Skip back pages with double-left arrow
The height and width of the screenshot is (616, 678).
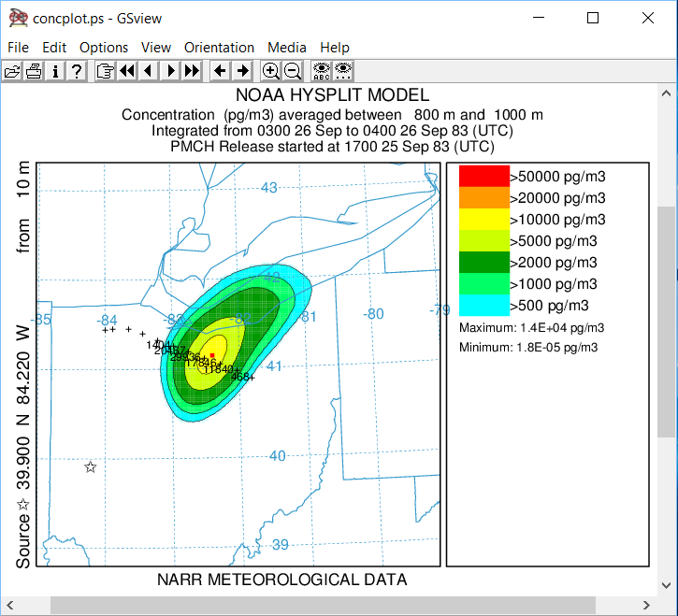click(x=126, y=70)
